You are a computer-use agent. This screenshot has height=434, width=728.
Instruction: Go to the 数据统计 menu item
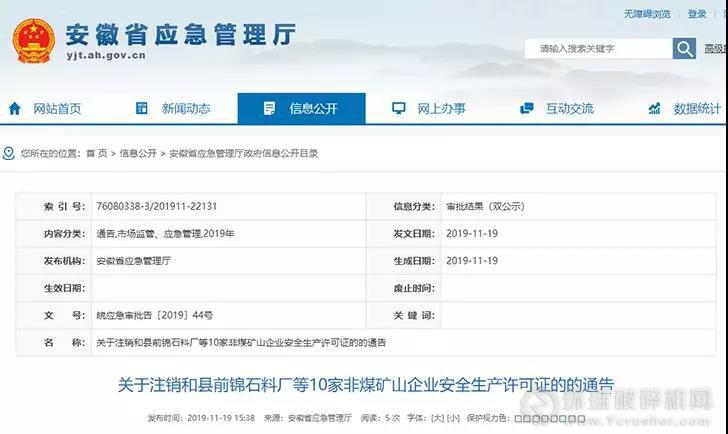696,109
